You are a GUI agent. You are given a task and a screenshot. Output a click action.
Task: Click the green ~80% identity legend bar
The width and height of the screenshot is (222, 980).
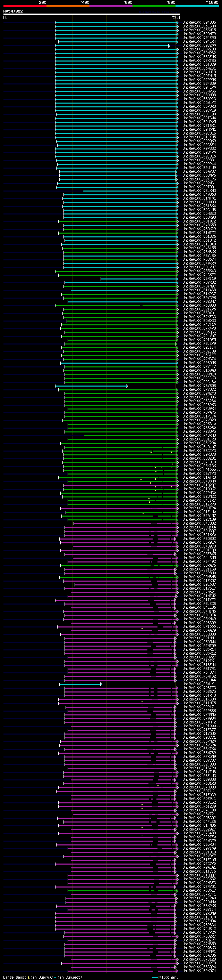(x=154, y=6)
